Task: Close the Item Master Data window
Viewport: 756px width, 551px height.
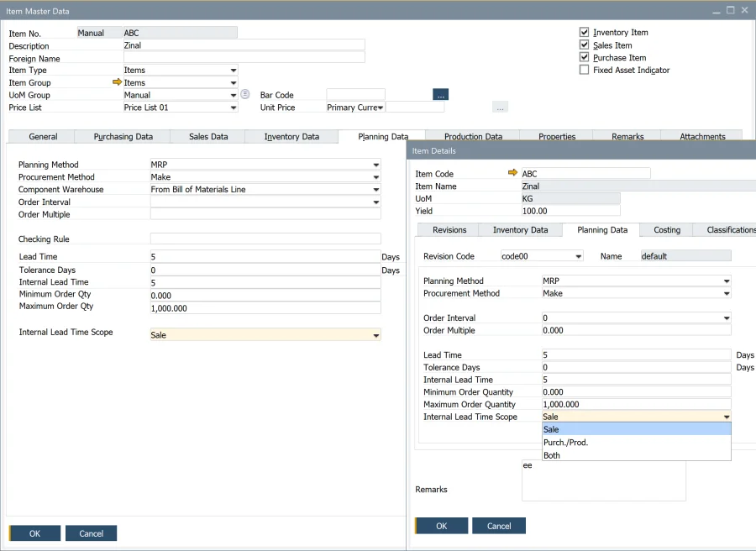Action: [746, 10]
